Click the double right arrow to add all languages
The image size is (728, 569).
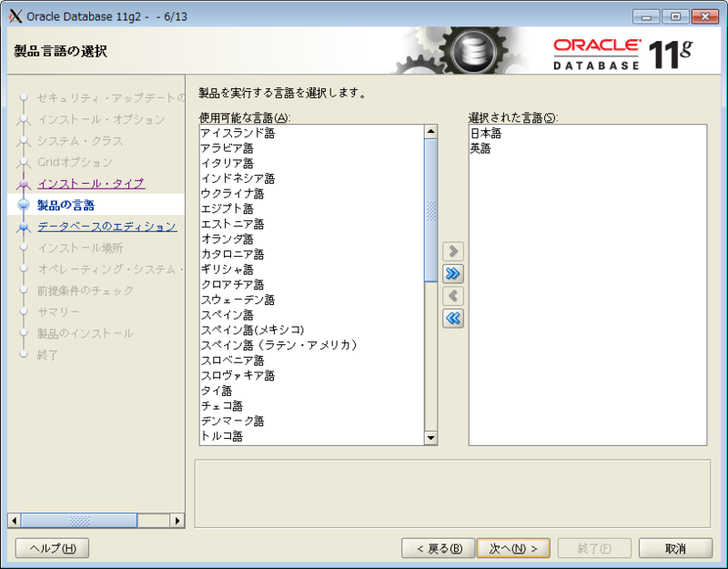pyautogui.click(x=452, y=272)
